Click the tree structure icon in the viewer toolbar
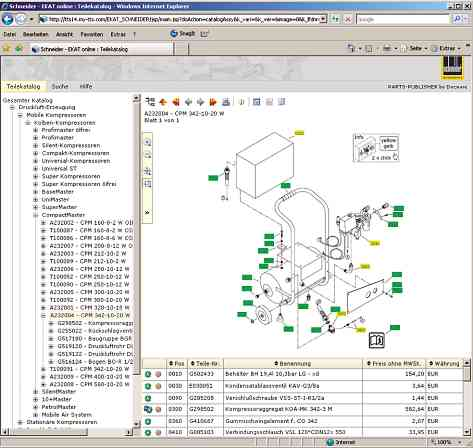The width and height of the screenshot is (473, 448). point(150,102)
